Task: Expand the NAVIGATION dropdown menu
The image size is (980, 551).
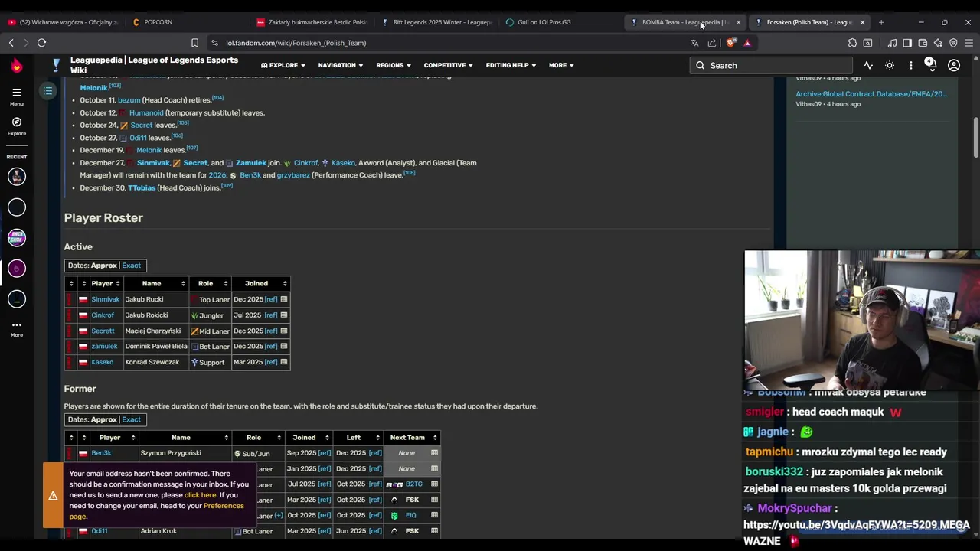Action: click(340, 65)
